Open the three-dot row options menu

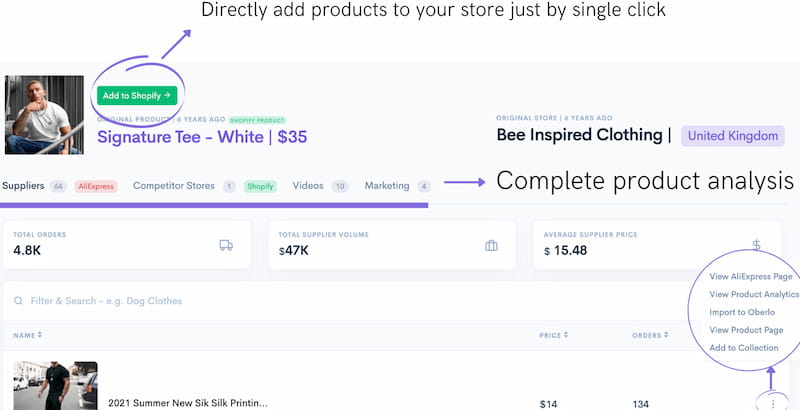tap(773, 403)
